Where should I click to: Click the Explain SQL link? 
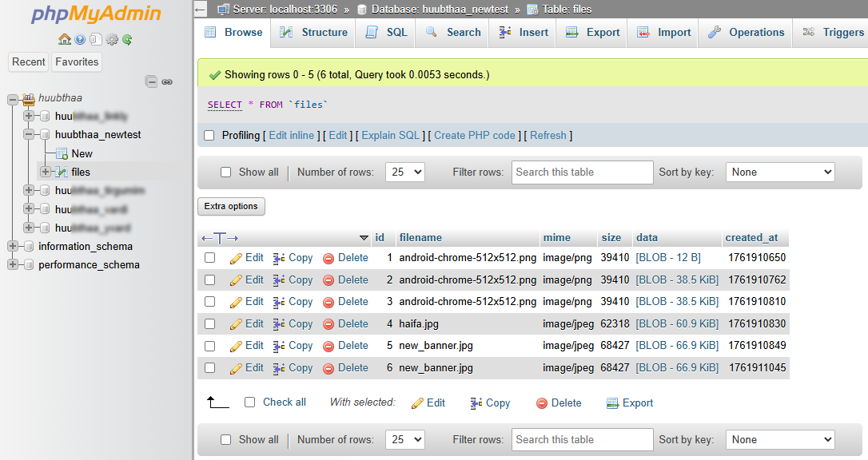point(390,136)
